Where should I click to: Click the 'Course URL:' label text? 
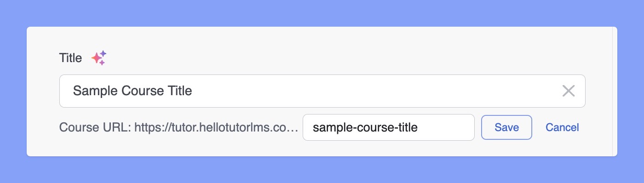(95, 128)
